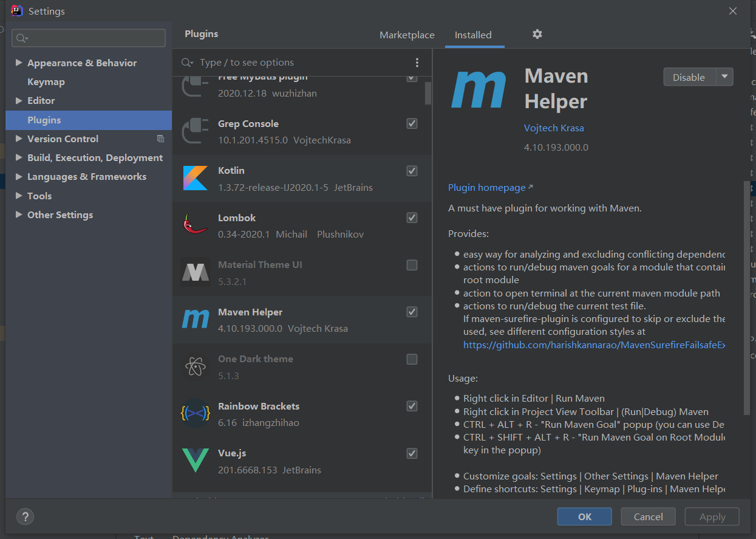Click the Maven Helper icon in list
The image size is (756, 539).
tap(196, 319)
